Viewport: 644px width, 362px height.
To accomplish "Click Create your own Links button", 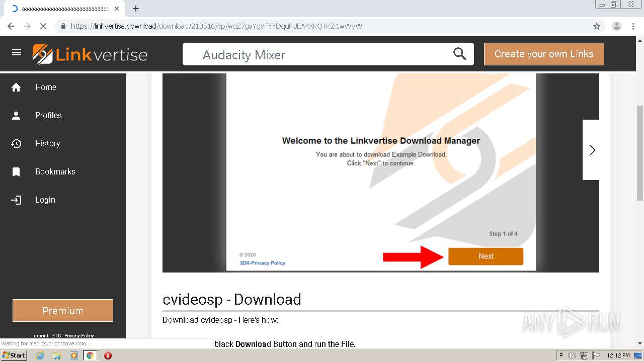I will tap(544, 54).
